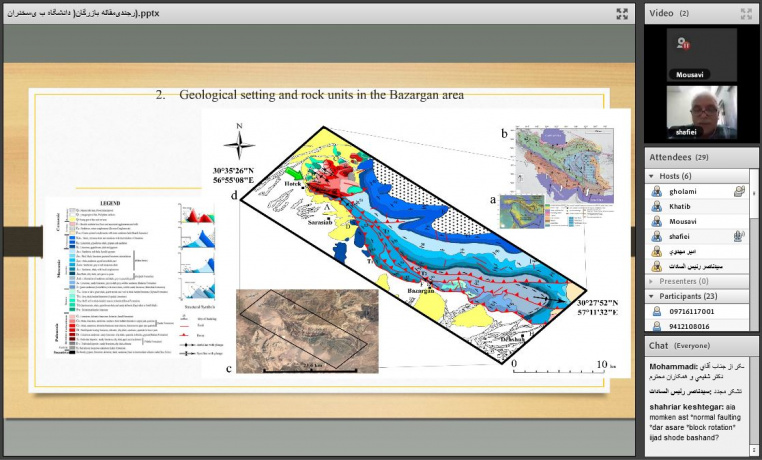Image resolution: width=762 pixels, height=460 pixels.
Task: Click shafiei's live video feed
Action: pos(702,113)
